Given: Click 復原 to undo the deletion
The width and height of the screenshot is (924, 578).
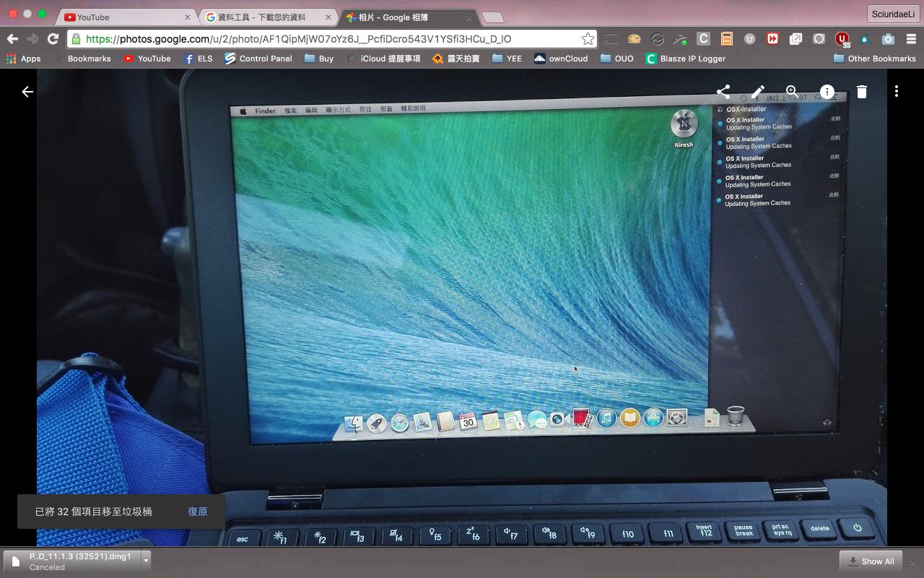Looking at the screenshot, I should [197, 511].
